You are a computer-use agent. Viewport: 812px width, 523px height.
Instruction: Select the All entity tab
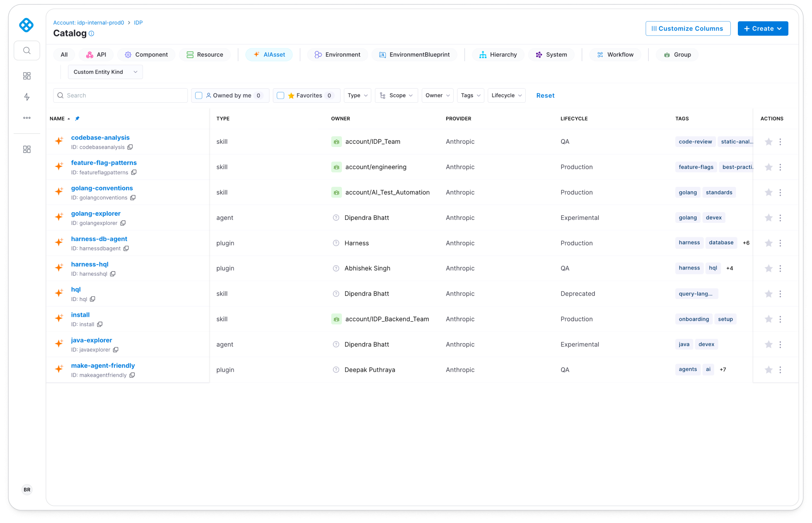point(64,55)
